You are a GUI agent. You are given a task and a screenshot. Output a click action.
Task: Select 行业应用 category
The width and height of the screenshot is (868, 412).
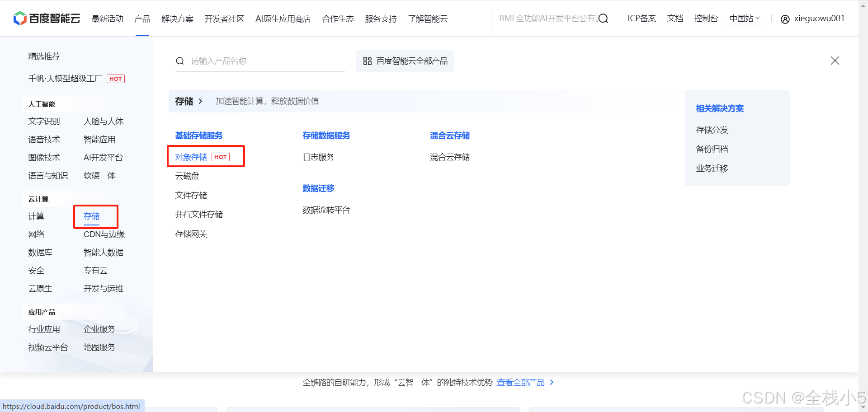[x=44, y=329]
